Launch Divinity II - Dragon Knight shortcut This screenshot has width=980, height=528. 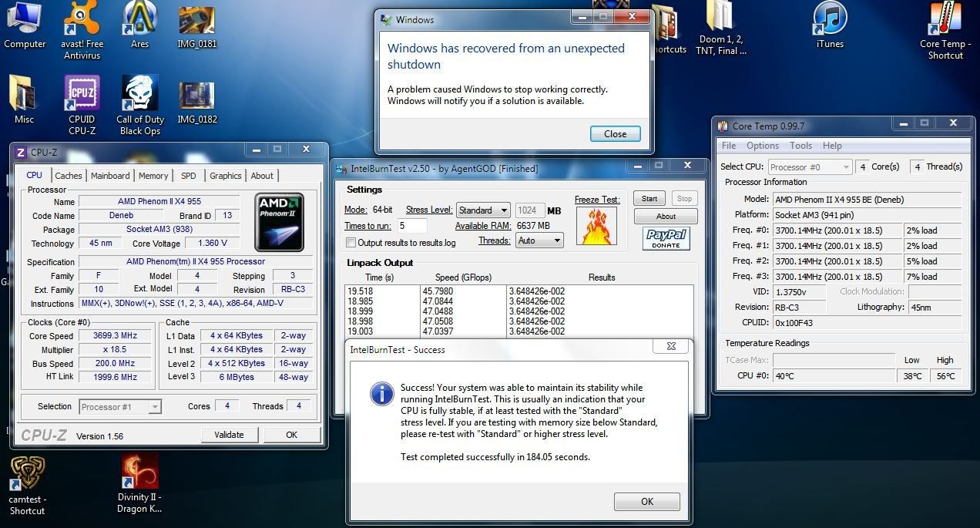(x=139, y=484)
